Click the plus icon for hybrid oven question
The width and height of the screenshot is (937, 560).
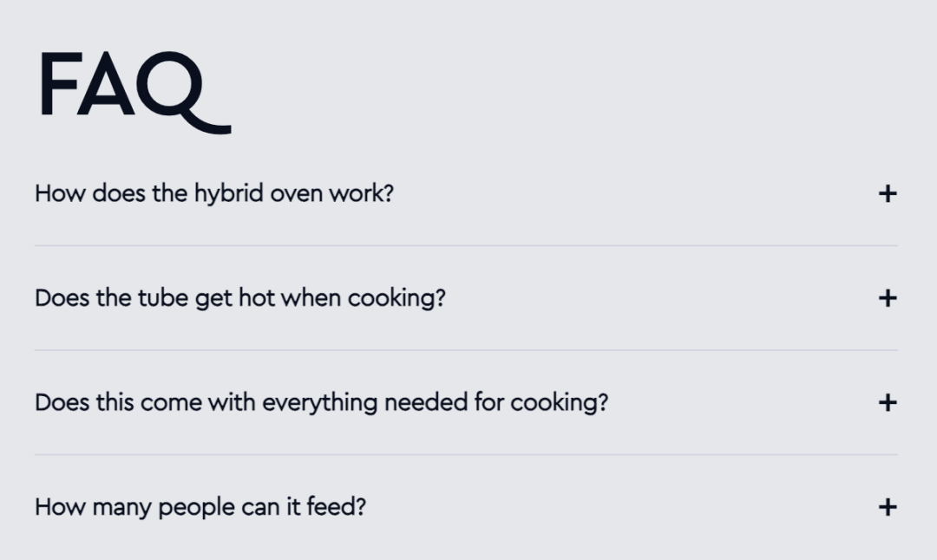pyautogui.click(x=887, y=193)
